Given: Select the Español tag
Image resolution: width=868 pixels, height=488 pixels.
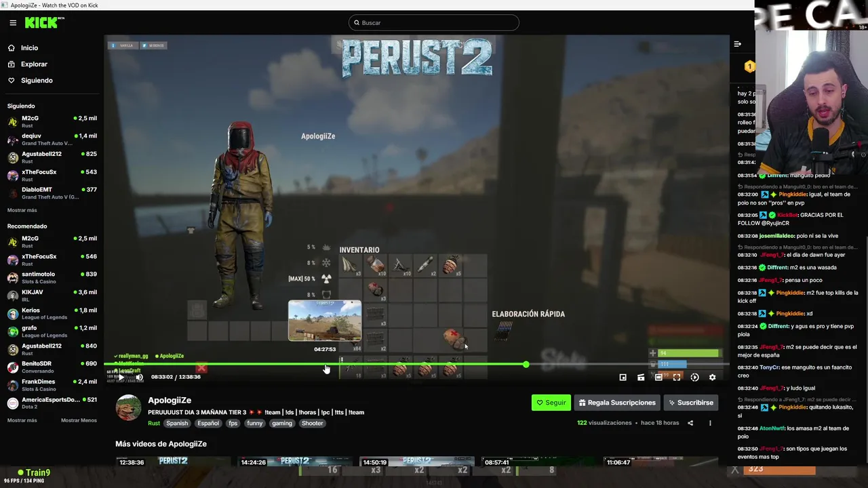Looking at the screenshot, I should (208, 423).
